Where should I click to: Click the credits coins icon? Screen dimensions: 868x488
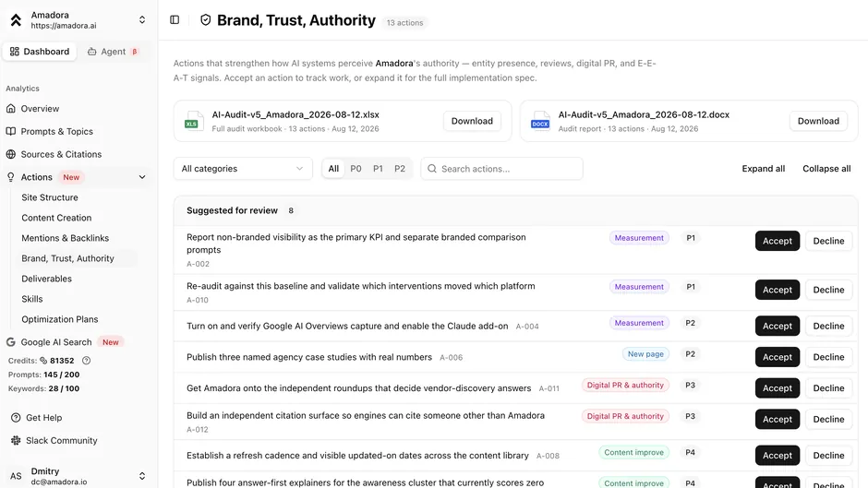[43, 361]
